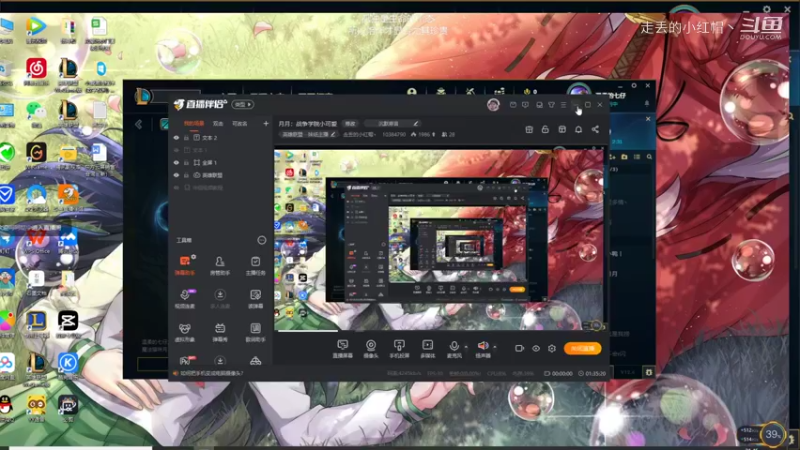Open the PK tool in toolbox
The image size is (800, 450).
point(185,360)
